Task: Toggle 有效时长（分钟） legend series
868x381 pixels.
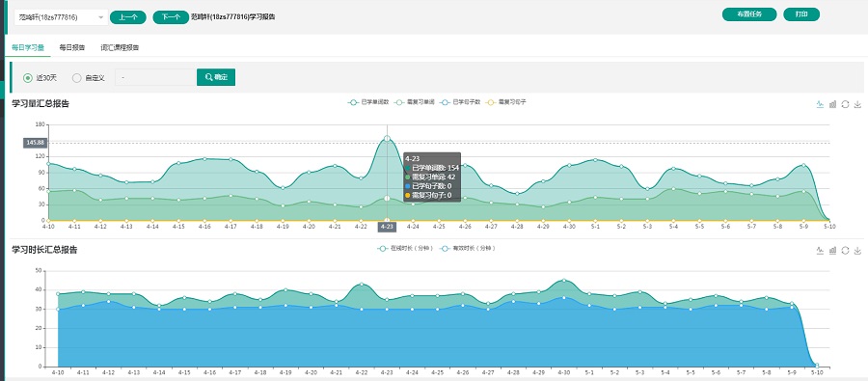Action: tap(467, 249)
